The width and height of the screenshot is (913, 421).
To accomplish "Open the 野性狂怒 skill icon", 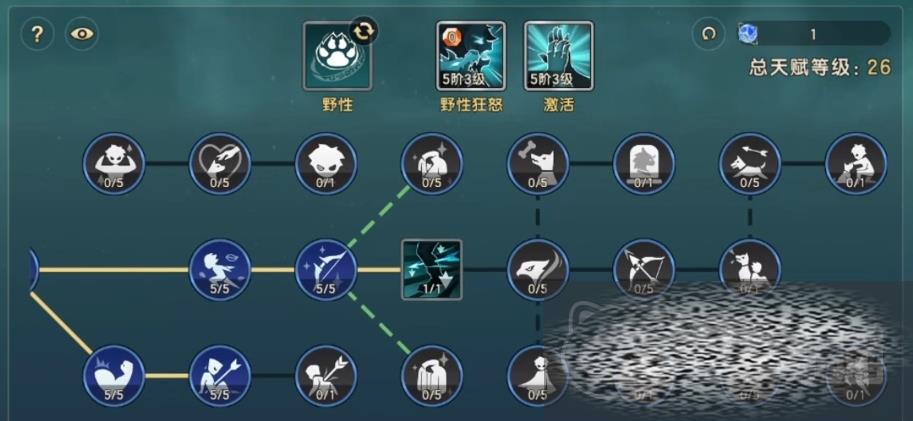I will click(471, 56).
